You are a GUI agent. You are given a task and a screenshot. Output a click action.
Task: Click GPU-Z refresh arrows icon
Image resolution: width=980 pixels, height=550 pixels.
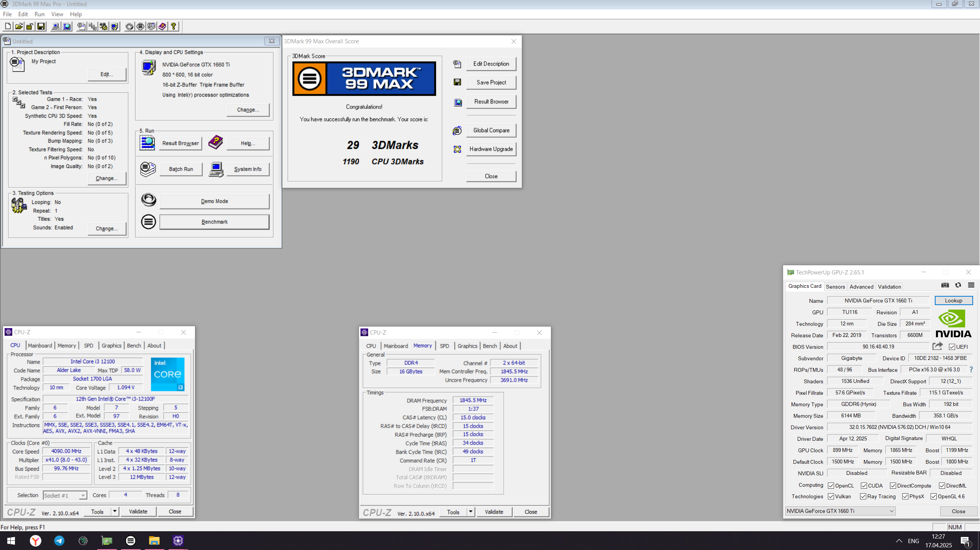[x=958, y=285]
